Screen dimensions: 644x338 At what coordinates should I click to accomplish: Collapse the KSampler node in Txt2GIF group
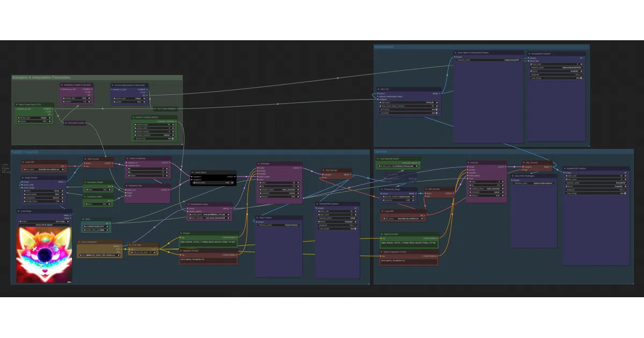(x=258, y=164)
